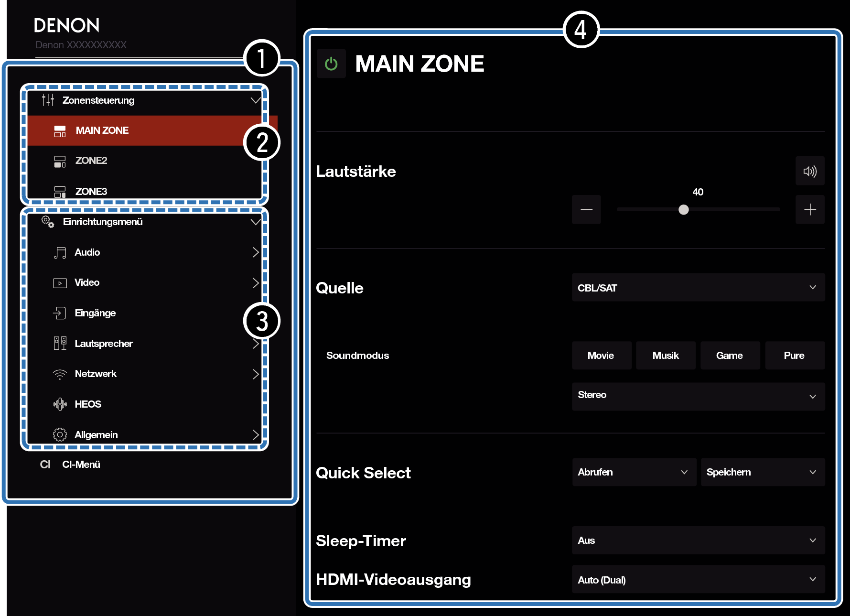Open the Sleep-Timer dropdown

tap(698, 540)
